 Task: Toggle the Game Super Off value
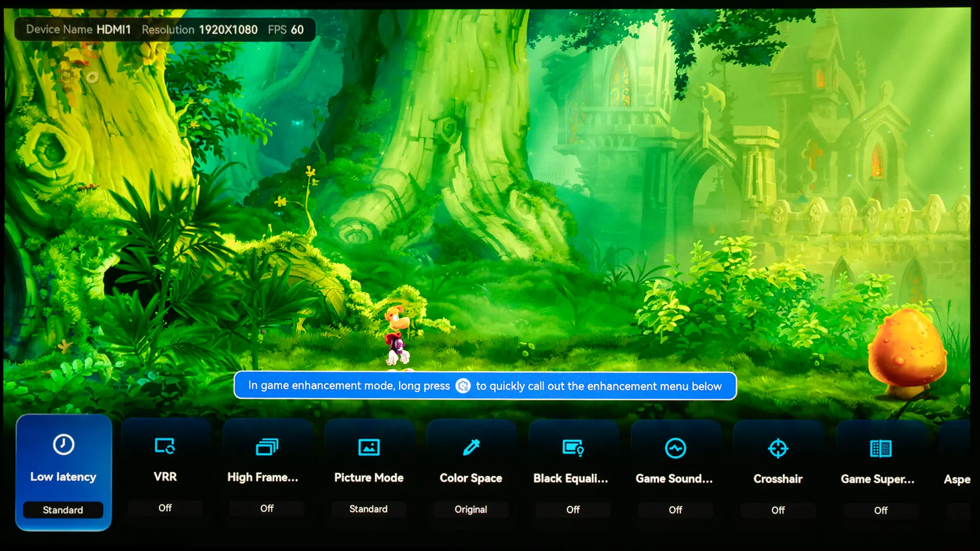coord(880,511)
